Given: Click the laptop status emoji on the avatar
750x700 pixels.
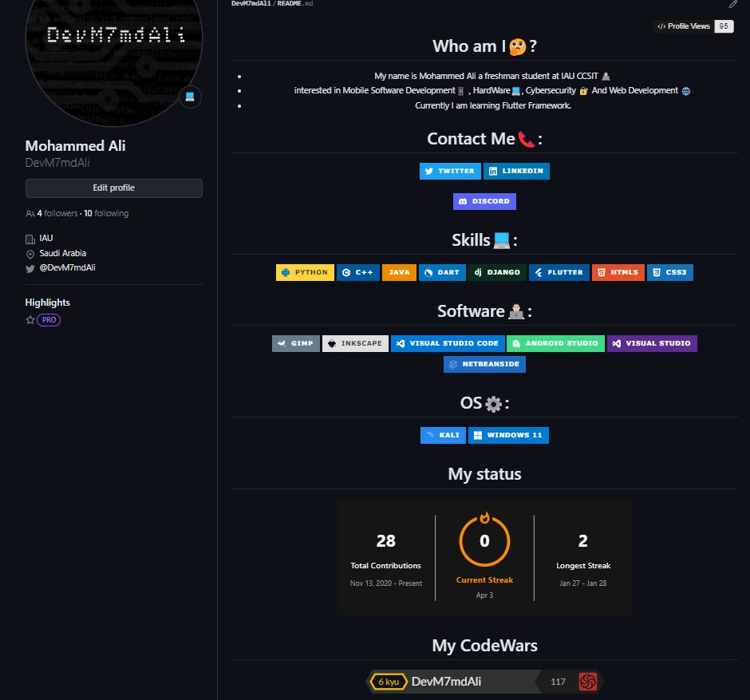Looking at the screenshot, I should click(x=190, y=97).
